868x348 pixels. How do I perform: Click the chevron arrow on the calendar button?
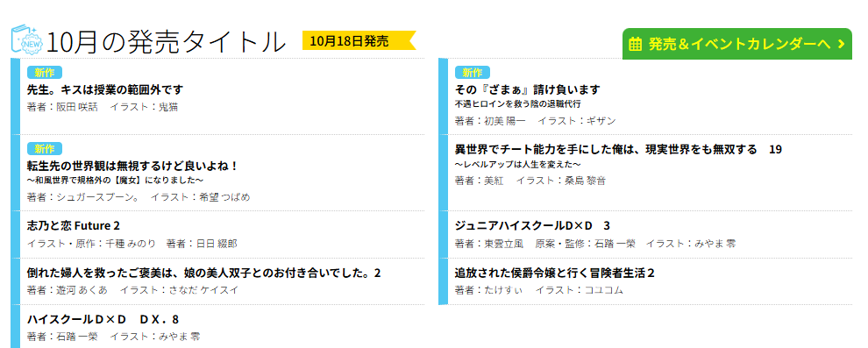tap(842, 44)
